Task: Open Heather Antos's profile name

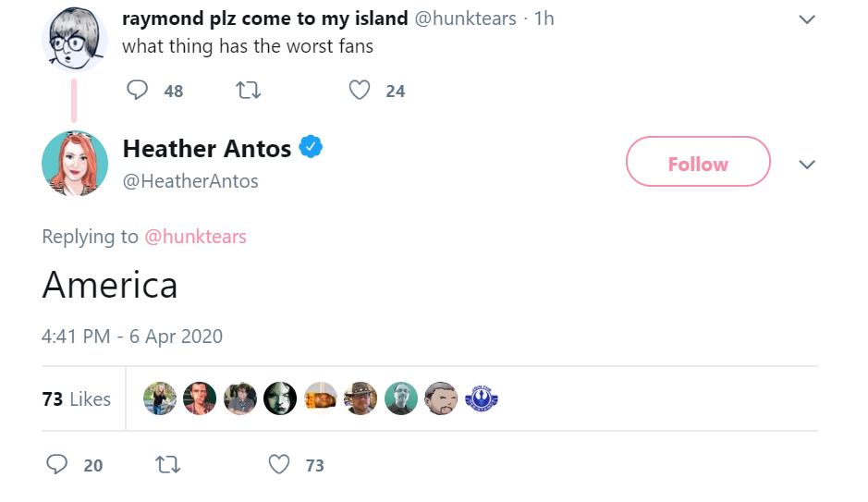Action: (207, 148)
